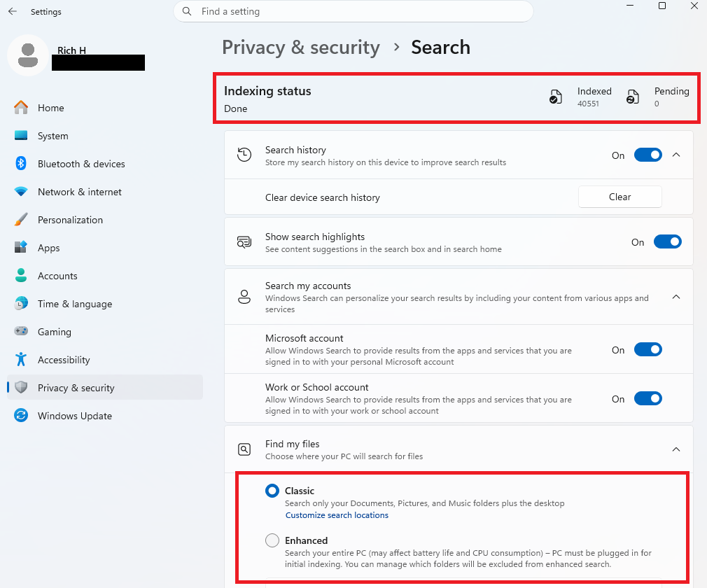Screen dimensions: 707x588
Task: Collapse the Find my files chevron
Action: (676, 449)
